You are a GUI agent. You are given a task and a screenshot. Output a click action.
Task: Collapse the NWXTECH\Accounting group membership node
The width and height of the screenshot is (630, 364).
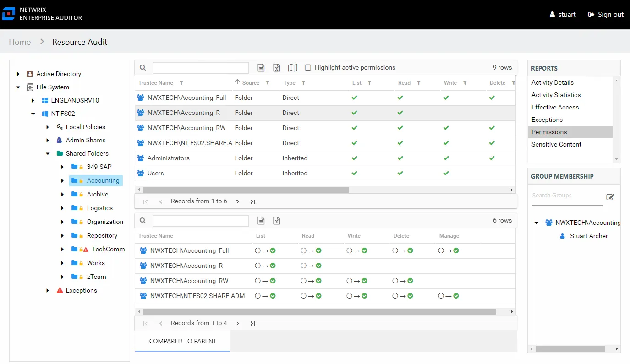click(x=537, y=223)
